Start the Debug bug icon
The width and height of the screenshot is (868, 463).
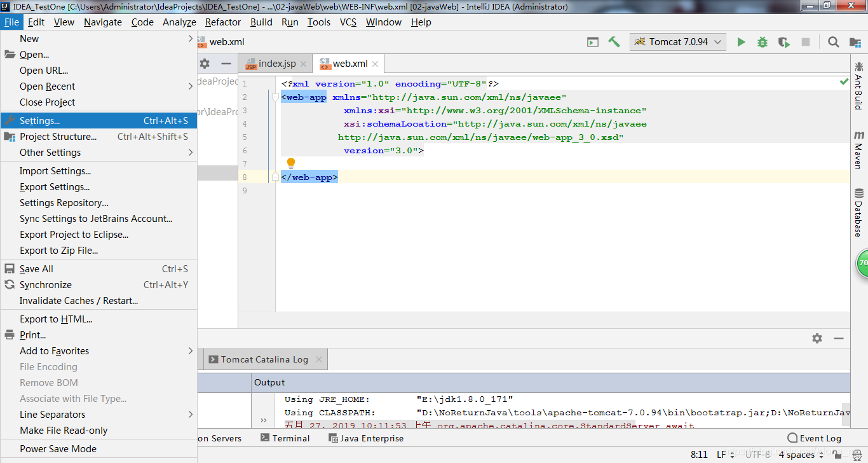763,42
